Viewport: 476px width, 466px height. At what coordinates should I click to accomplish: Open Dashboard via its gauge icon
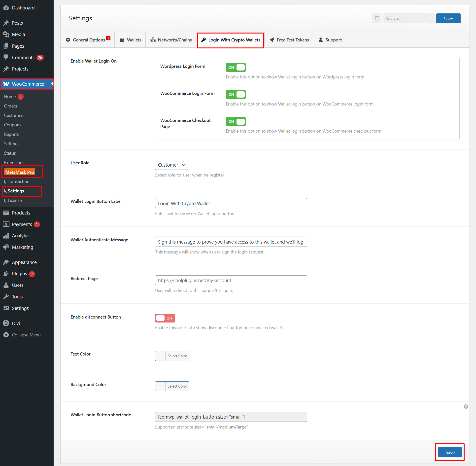click(x=6, y=8)
